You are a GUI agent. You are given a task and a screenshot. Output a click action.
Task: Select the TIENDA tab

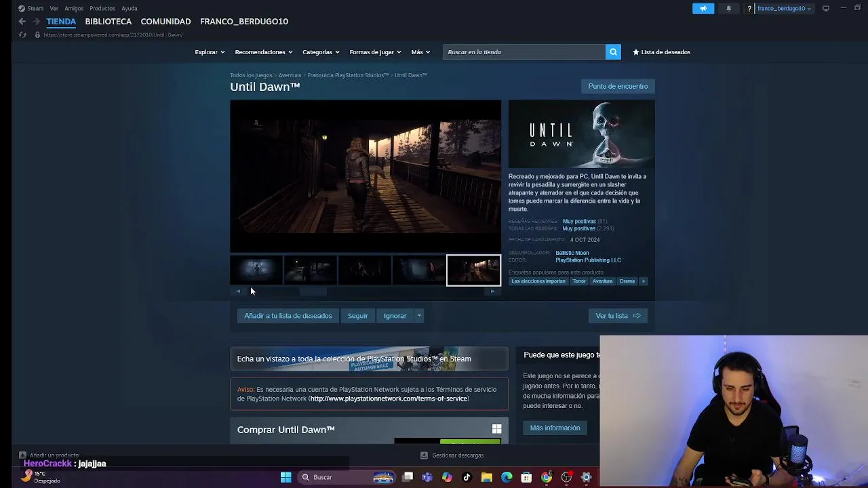[x=61, y=22]
